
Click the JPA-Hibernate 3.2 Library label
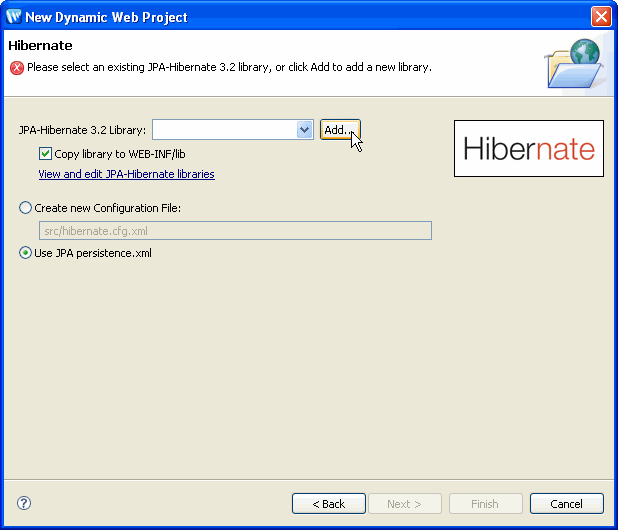pos(82,130)
